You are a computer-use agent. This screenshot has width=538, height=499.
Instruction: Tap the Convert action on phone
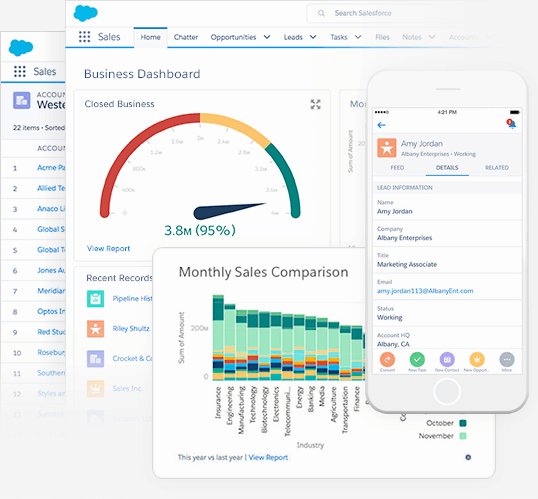[387, 360]
